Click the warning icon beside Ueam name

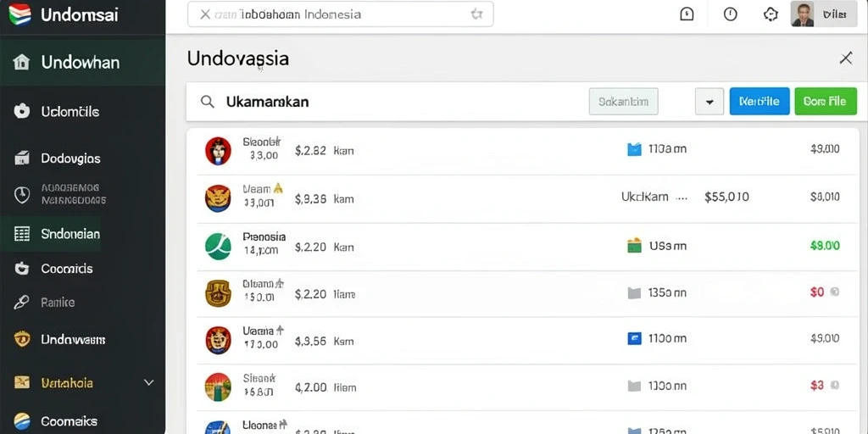coord(278,188)
